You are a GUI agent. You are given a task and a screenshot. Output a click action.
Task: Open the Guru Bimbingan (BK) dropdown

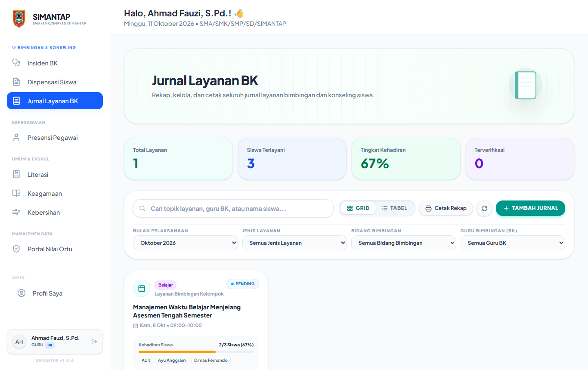point(513,243)
